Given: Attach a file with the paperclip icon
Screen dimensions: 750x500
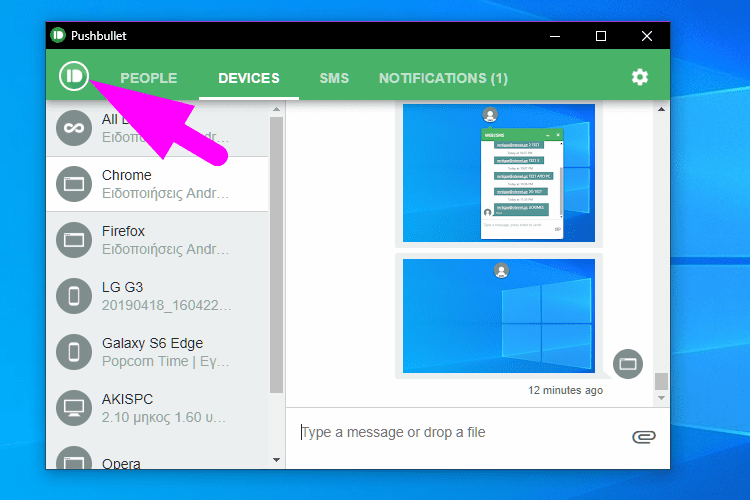Looking at the screenshot, I should (x=644, y=436).
